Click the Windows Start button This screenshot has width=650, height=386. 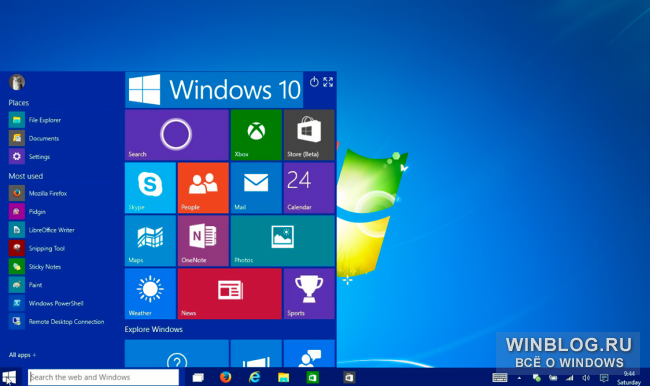point(9,377)
